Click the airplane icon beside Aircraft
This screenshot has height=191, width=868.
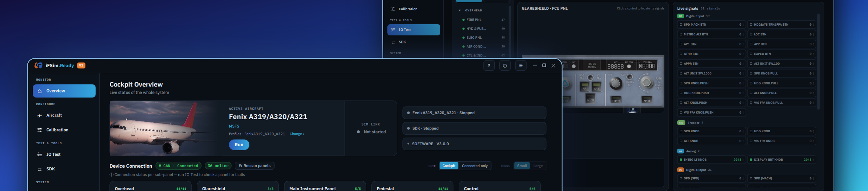click(40, 116)
